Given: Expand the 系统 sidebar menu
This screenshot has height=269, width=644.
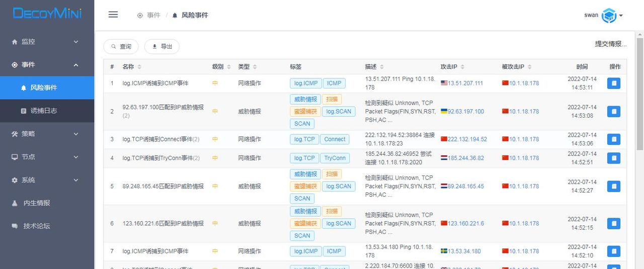Looking at the screenshot, I should click(47, 180).
